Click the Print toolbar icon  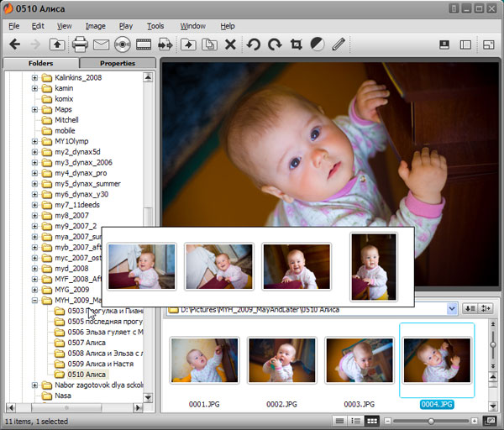tap(80, 45)
